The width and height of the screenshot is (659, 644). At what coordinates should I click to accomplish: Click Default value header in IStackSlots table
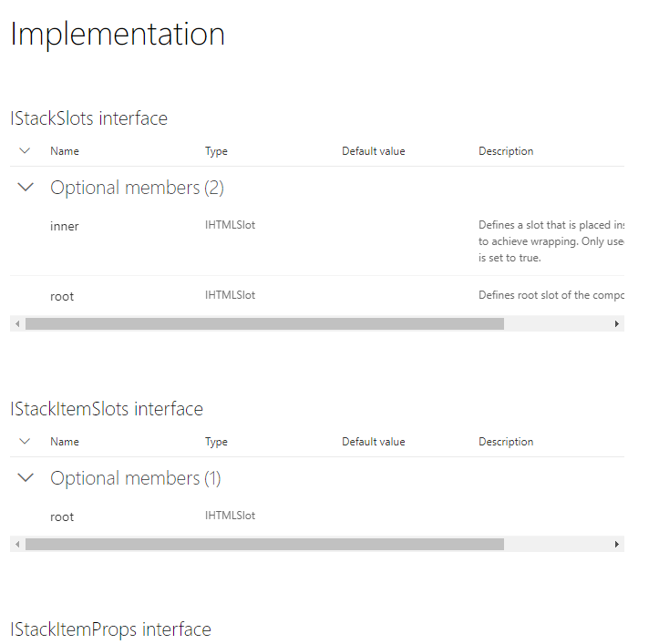tap(373, 151)
